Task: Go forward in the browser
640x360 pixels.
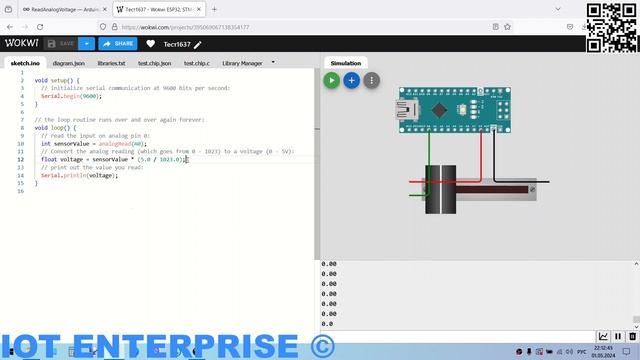Action: pos(25,27)
